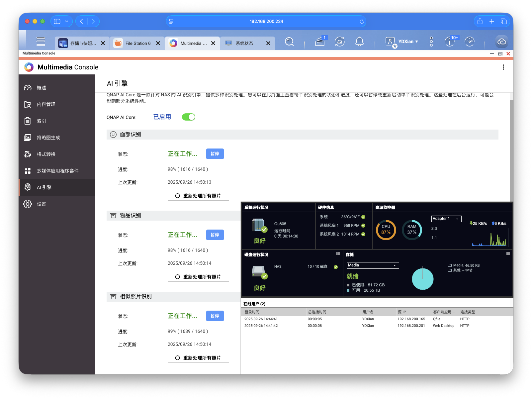
Task: Click the browser address bar showing 192.168.200.224
Action: 266,21
